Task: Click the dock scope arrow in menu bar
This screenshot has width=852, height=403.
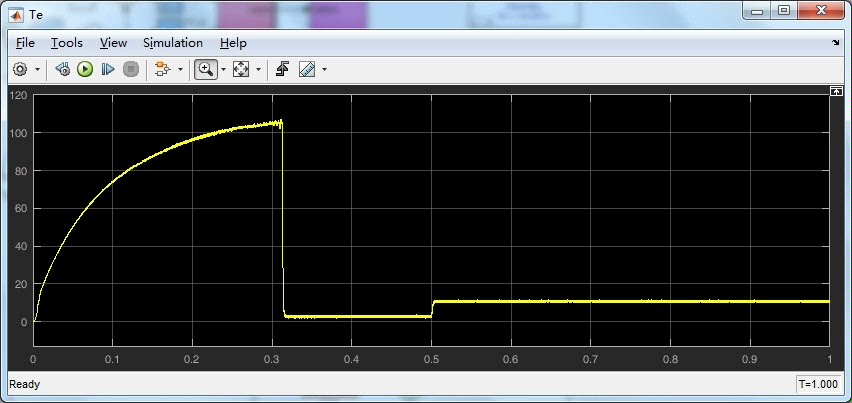Action: [836, 42]
